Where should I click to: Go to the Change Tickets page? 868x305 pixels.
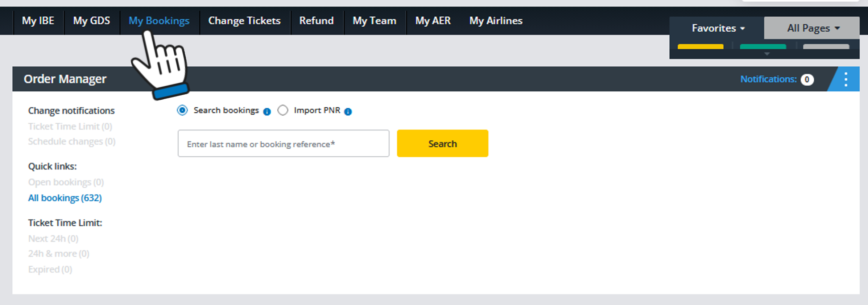[244, 21]
